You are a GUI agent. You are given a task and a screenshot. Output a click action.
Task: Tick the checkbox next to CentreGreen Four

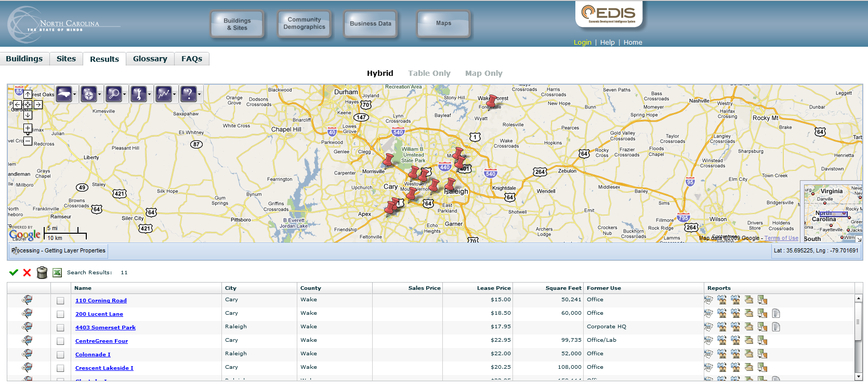(x=60, y=341)
